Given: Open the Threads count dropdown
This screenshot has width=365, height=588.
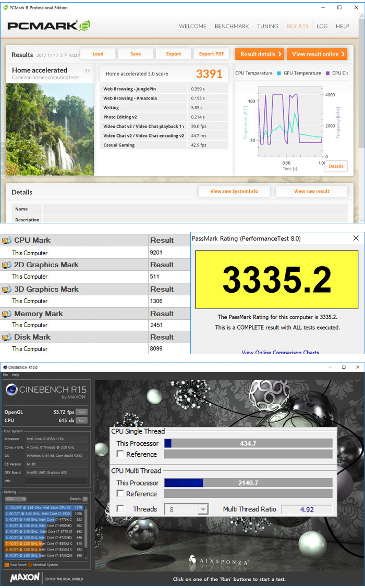Looking at the screenshot, I should point(186,509).
